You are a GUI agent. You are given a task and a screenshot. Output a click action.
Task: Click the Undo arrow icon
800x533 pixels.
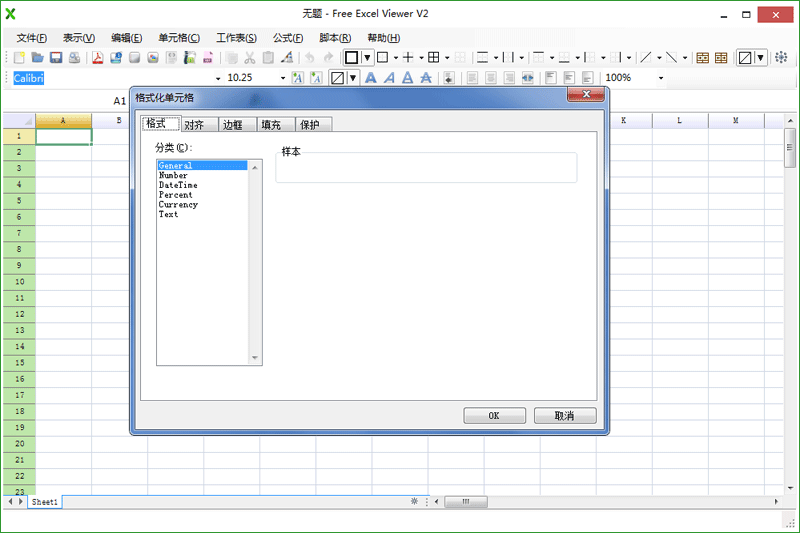pyautogui.click(x=309, y=58)
